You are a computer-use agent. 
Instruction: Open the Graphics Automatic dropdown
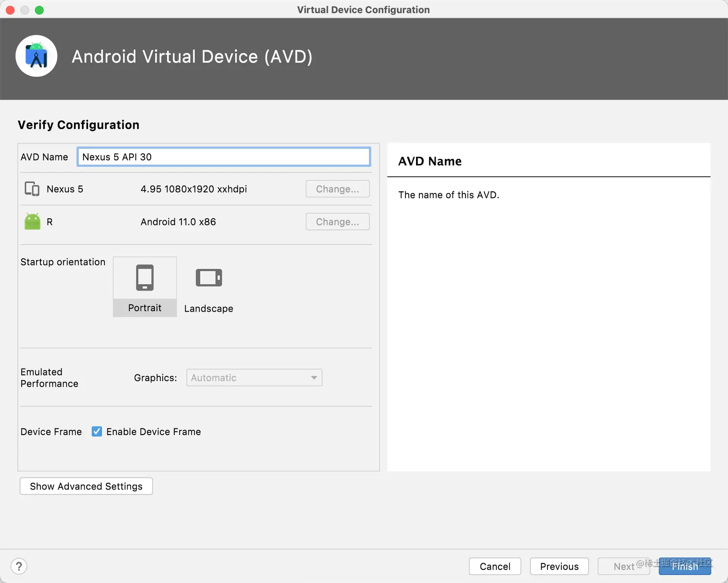254,378
